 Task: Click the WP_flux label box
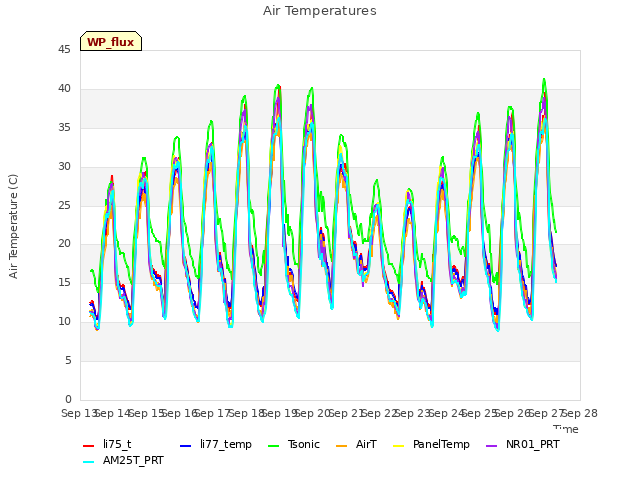tap(111, 41)
